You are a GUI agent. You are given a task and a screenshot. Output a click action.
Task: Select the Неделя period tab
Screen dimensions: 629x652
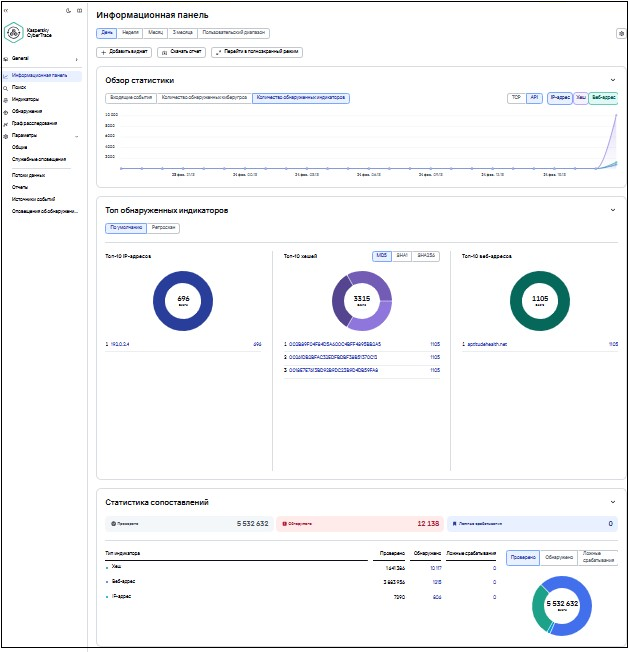pos(130,33)
